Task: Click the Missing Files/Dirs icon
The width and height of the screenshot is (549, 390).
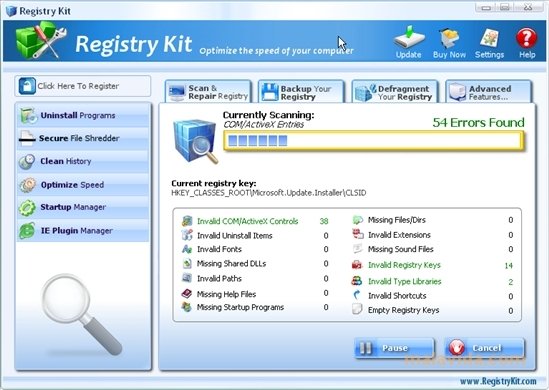Action: (357, 220)
